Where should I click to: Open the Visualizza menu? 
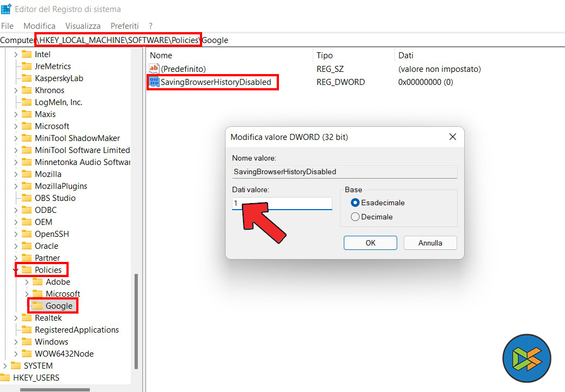point(83,26)
